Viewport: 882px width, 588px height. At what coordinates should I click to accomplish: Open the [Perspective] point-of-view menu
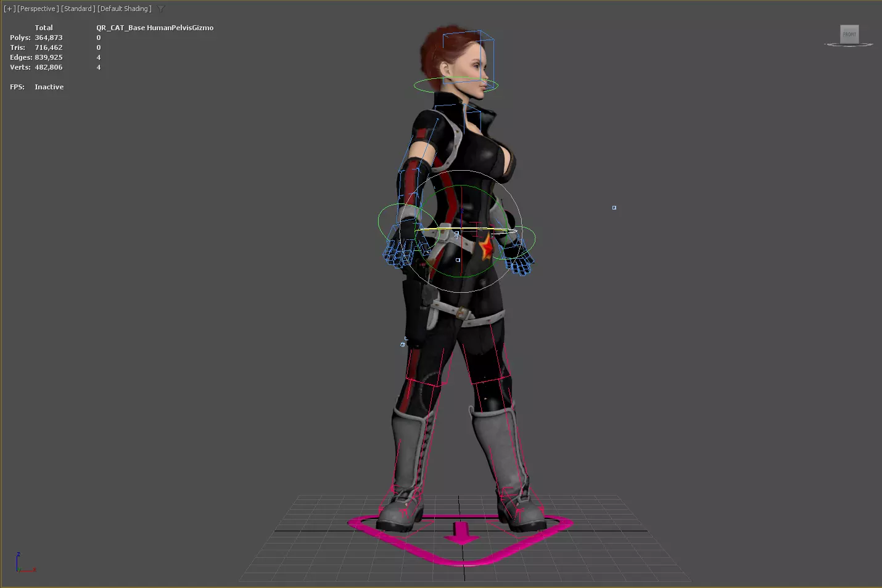[x=38, y=9]
